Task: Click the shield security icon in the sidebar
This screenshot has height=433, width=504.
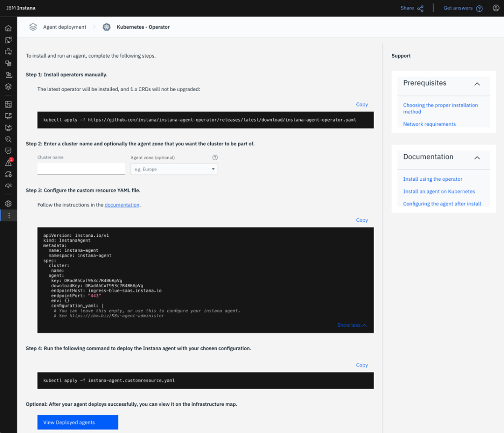Action: (8, 151)
